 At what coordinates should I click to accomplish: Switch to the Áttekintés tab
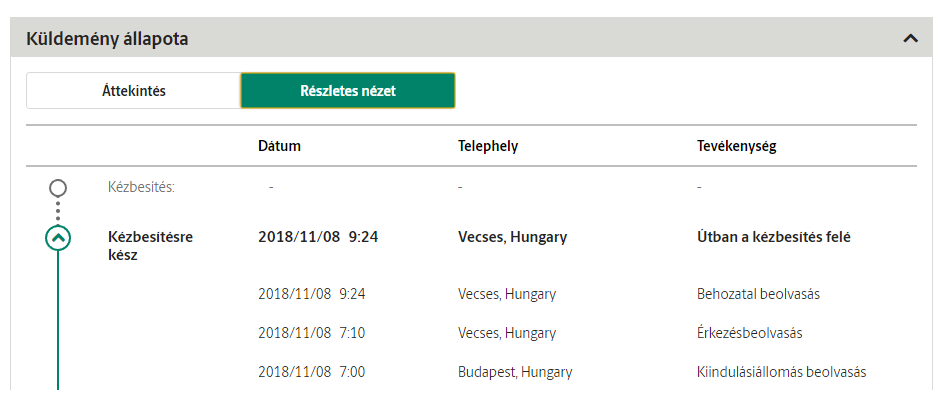pos(133,91)
